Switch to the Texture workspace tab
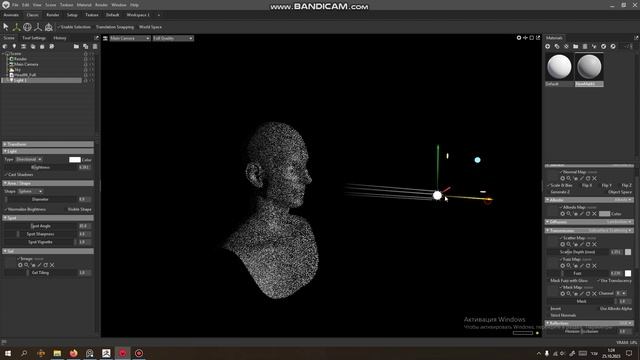640x360 pixels. [x=91, y=15]
